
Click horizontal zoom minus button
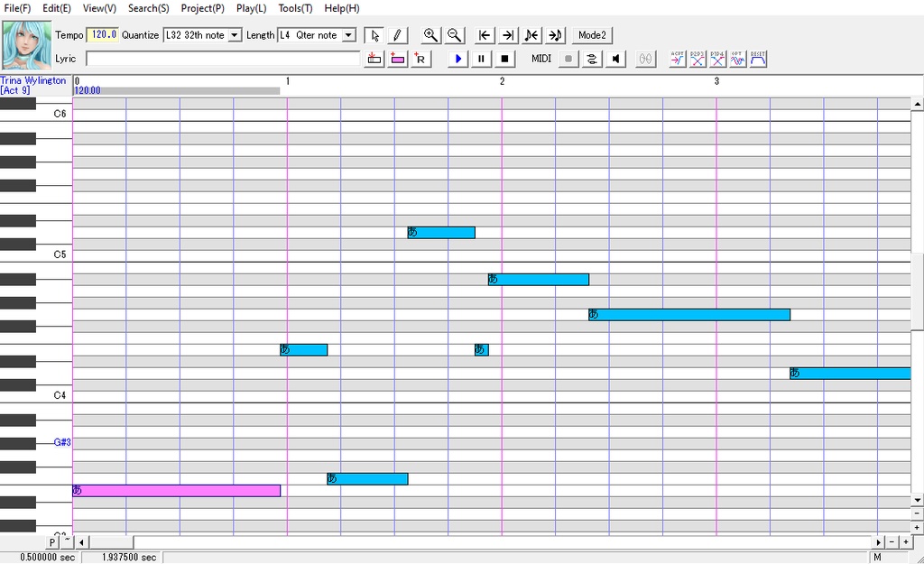pyautogui.click(x=892, y=542)
